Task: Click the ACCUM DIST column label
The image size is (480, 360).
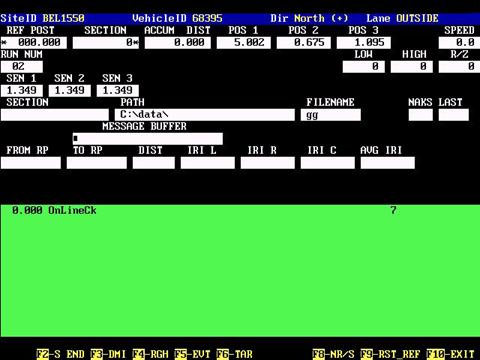Action: pos(177,30)
